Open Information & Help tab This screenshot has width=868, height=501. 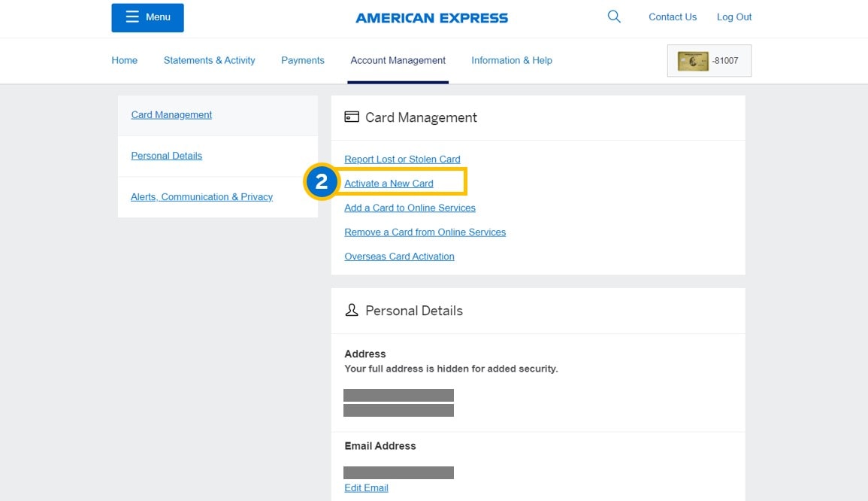tap(511, 60)
